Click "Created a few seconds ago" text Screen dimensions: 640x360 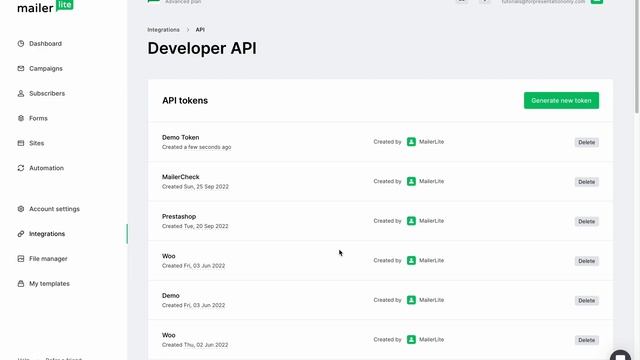(x=196, y=147)
